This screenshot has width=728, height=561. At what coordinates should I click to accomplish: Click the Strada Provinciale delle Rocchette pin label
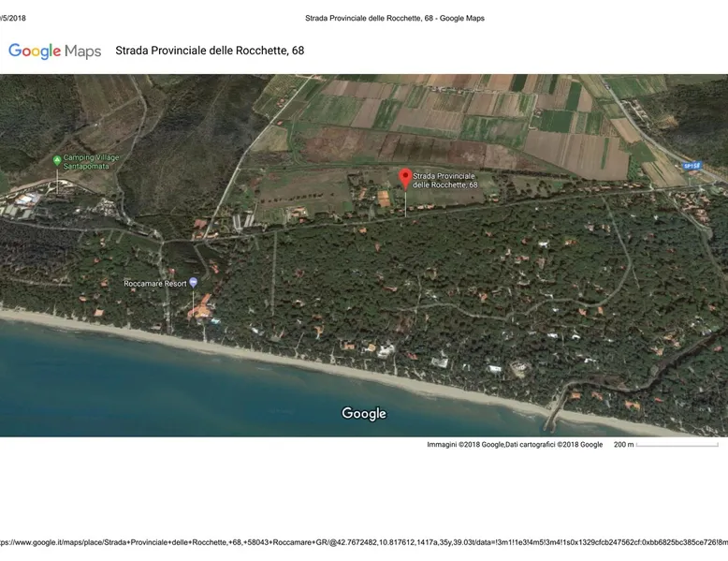pyautogui.click(x=445, y=181)
